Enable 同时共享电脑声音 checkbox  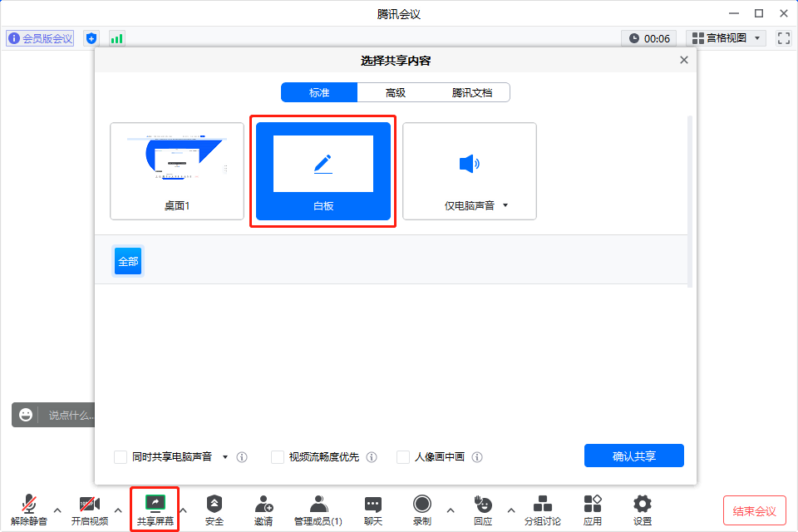121,457
